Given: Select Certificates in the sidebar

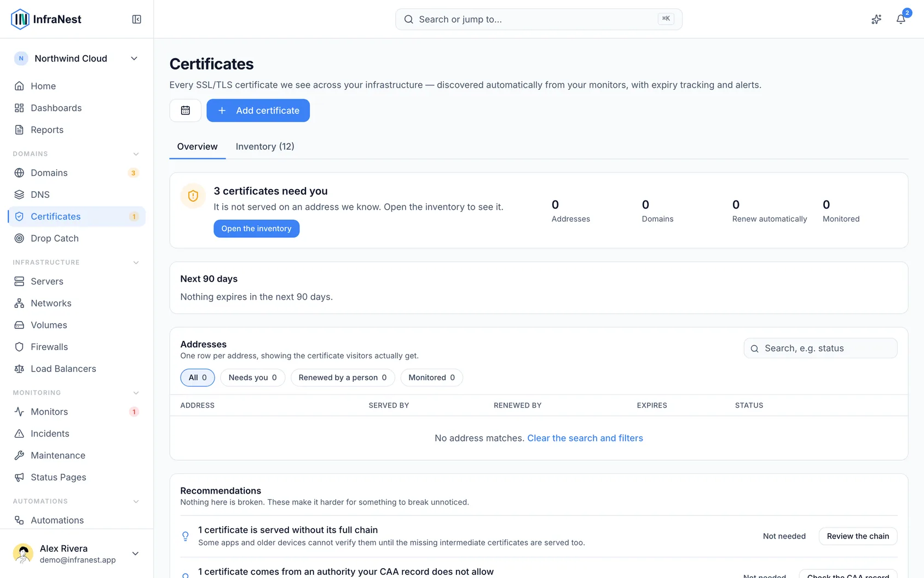Looking at the screenshot, I should pyautogui.click(x=77, y=216).
